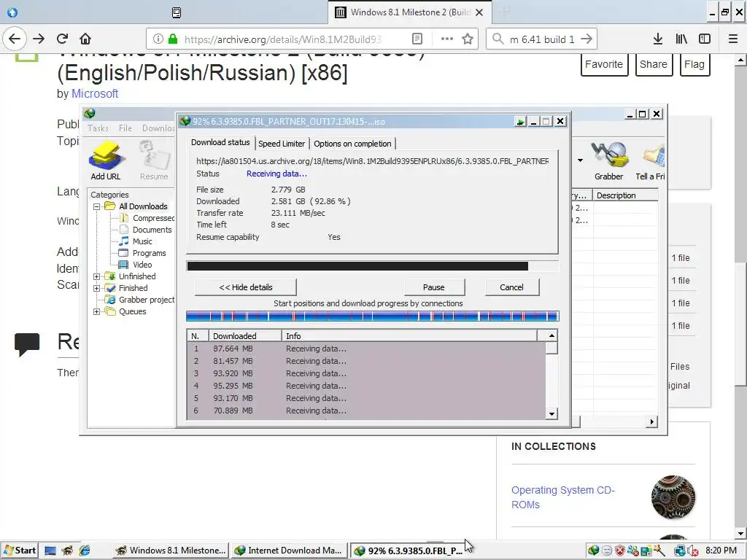Go back with the Firefox back arrow
747x560 pixels.
[x=15, y=39]
